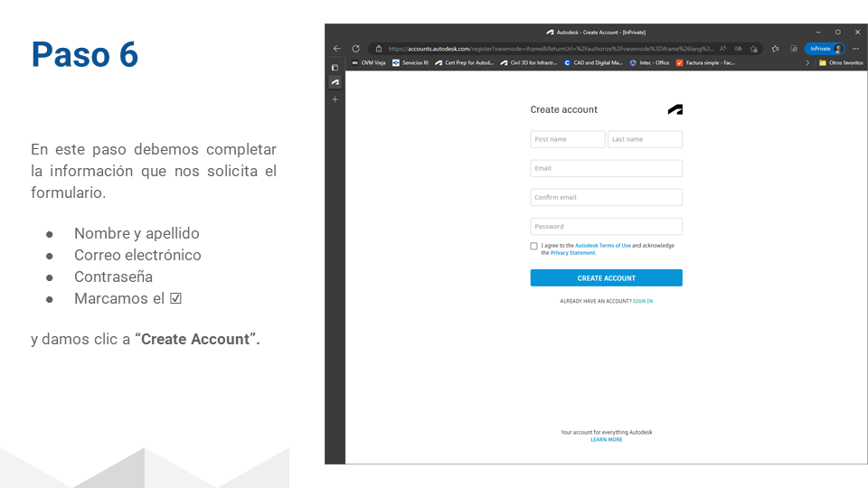Expand the bookmarks overflow chevron
The width and height of the screenshot is (868, 488).
pyautogui.click(x=807, y=63)
